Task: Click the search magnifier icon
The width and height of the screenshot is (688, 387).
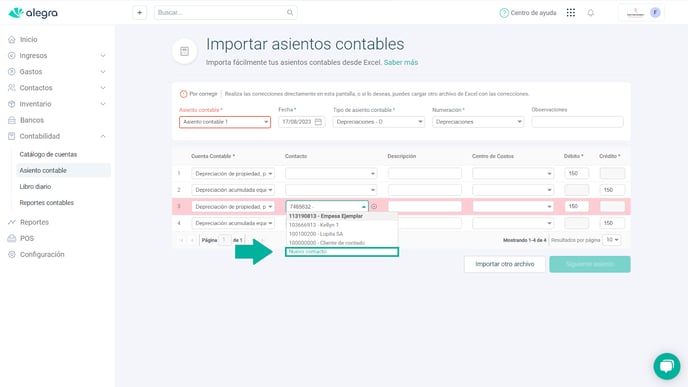Action: click(290, 12)
